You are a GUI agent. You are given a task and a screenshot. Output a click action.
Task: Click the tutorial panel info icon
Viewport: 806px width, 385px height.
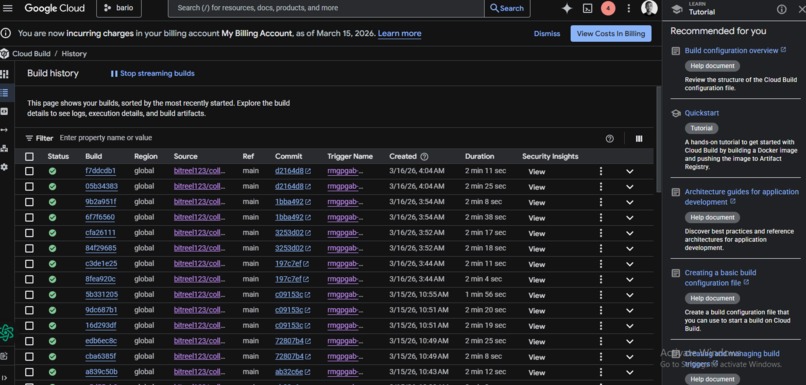(x=781, y=9)
